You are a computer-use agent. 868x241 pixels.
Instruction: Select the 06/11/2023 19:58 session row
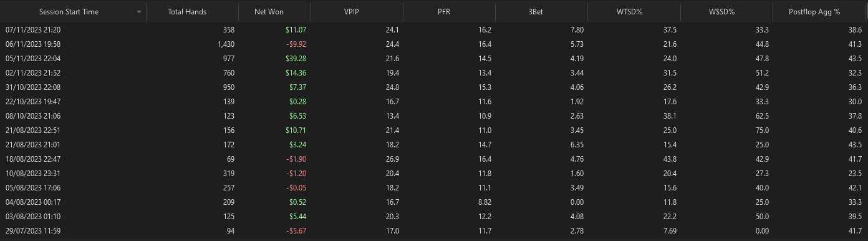434,44
